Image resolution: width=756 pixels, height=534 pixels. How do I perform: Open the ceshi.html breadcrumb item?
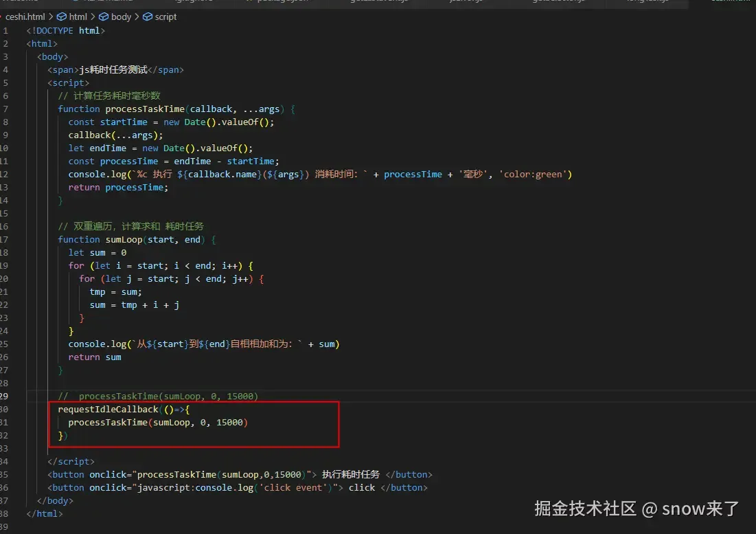[x=25, y=17]
